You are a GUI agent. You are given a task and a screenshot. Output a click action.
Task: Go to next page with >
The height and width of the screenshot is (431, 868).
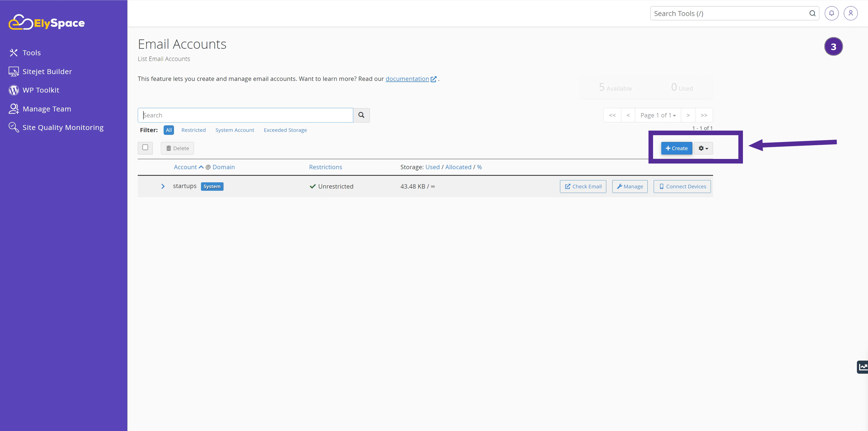click(x=688, y=115)
